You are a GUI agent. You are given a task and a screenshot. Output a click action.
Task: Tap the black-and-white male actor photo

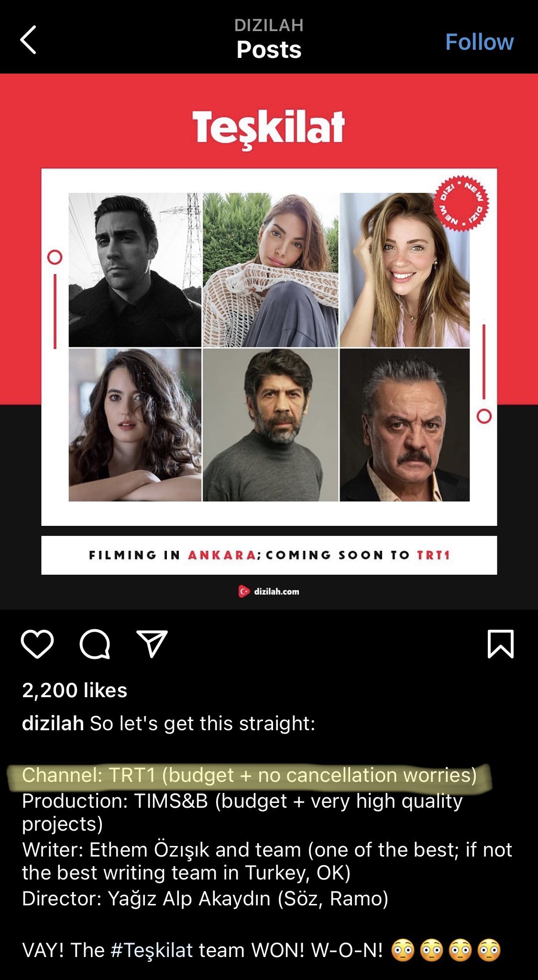pyautogui.click(x=135, y=270)
